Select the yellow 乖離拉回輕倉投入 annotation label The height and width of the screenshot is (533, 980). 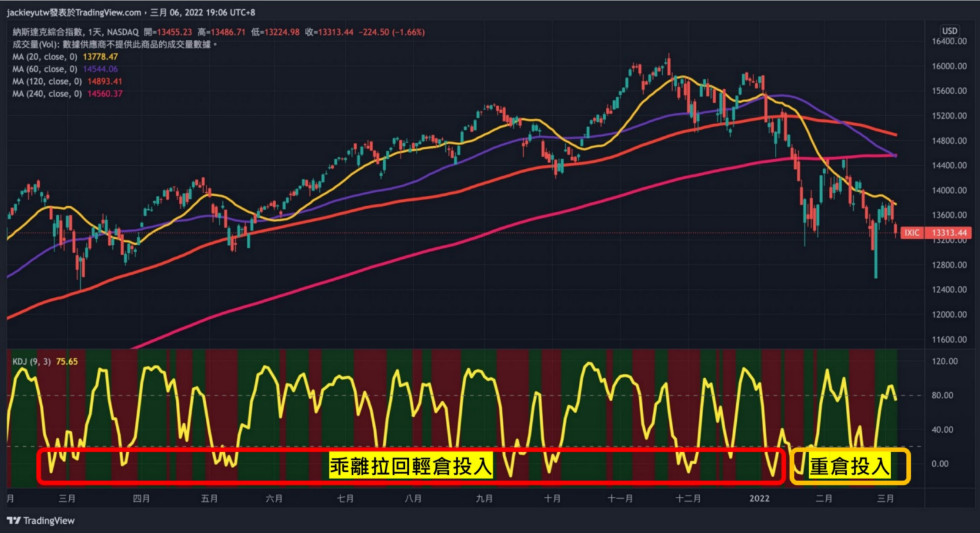coord(410,466)
